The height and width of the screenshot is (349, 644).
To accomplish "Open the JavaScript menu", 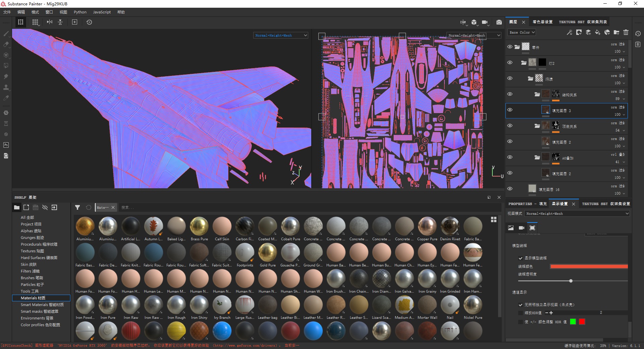I will click(102, 12).
